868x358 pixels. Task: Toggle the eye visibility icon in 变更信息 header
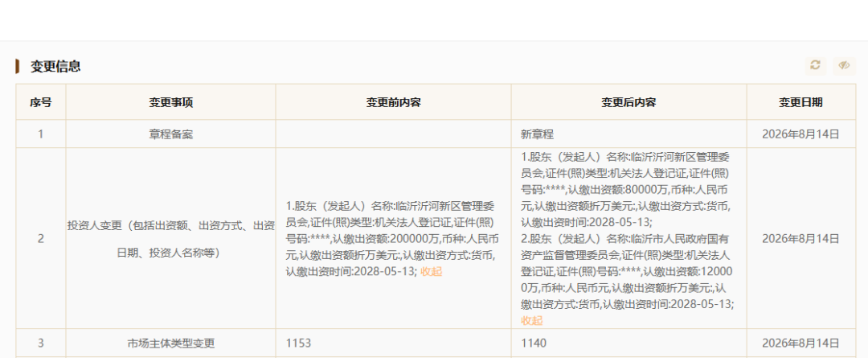click(844, 65)
